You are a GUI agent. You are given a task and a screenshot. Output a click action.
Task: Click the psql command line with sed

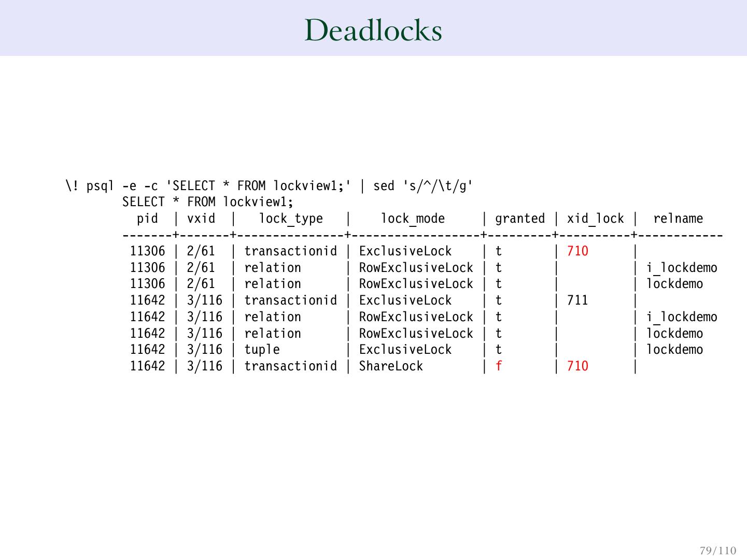(269, 186)
